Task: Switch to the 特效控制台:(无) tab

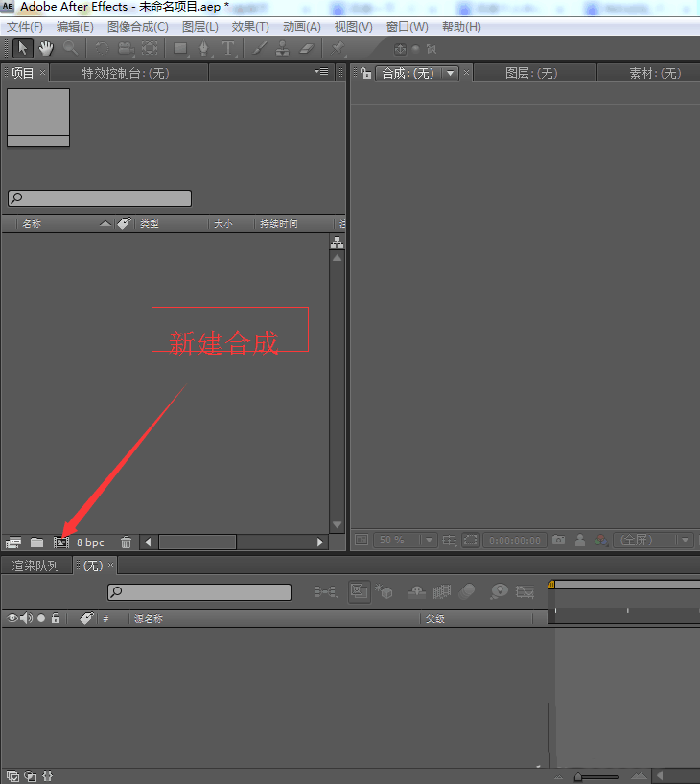Action: point(126,73)
